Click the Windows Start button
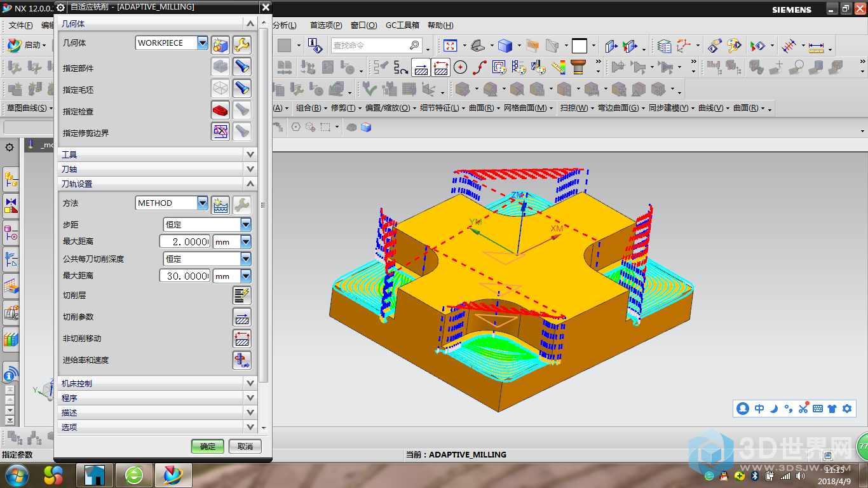 point(15,474)
